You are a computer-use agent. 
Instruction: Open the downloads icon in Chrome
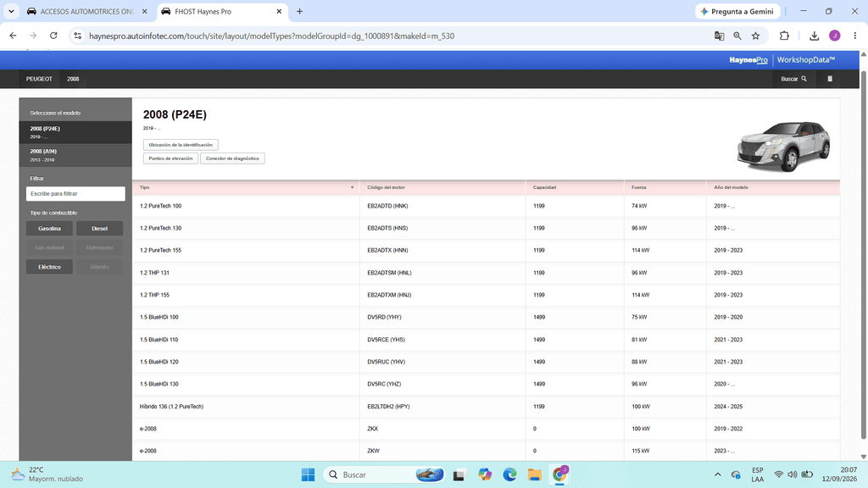point(814,36)
